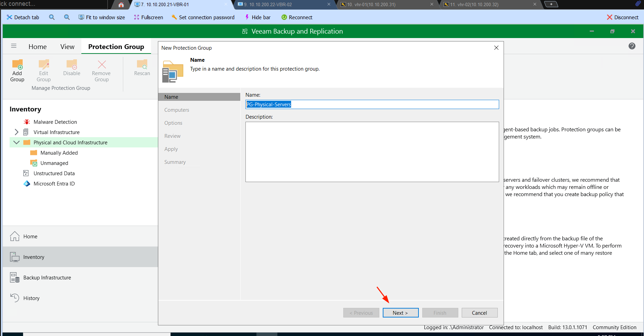Screen dimensions: 644x336
Task: Click the Next button in the wizard
Action: [401, 313]
